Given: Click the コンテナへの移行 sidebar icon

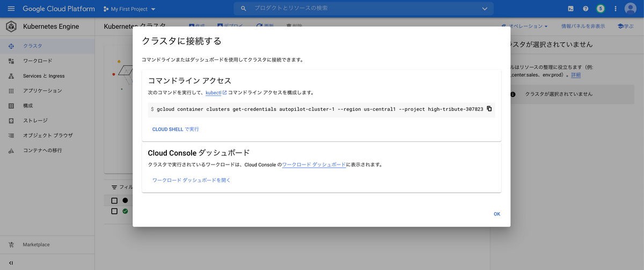Looking at the screenshot, I should coord(11,151).
